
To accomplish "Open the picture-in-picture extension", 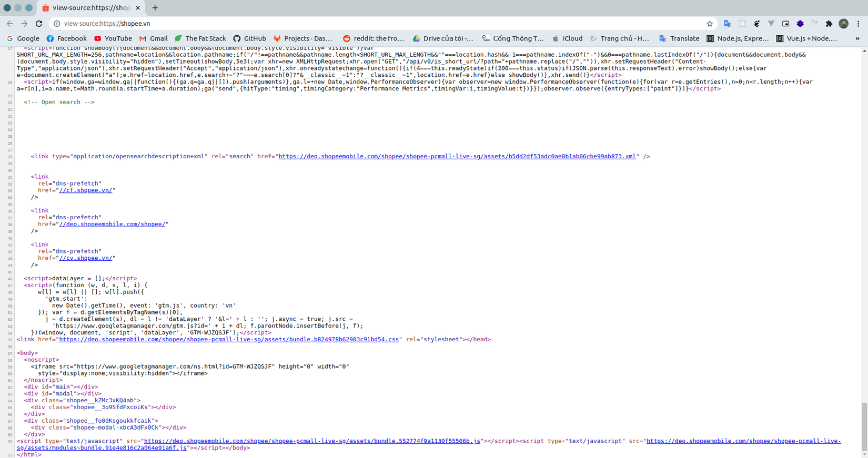I will point(786,24).
